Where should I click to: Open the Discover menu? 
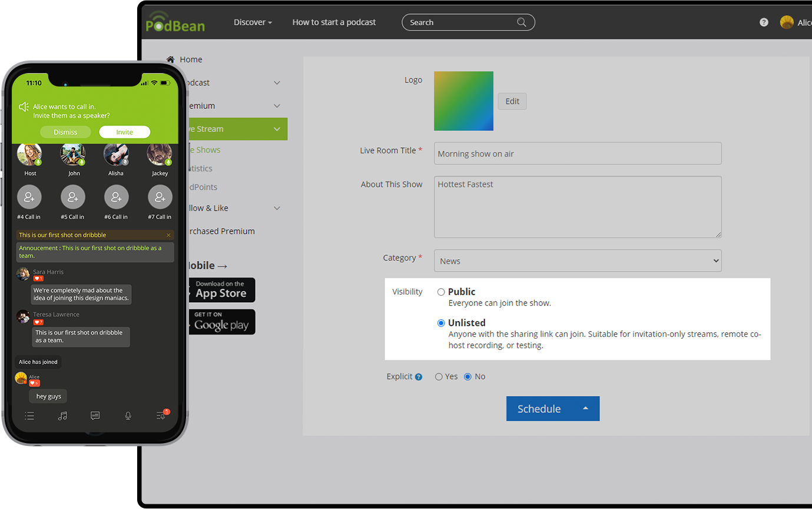coord(253,22)
